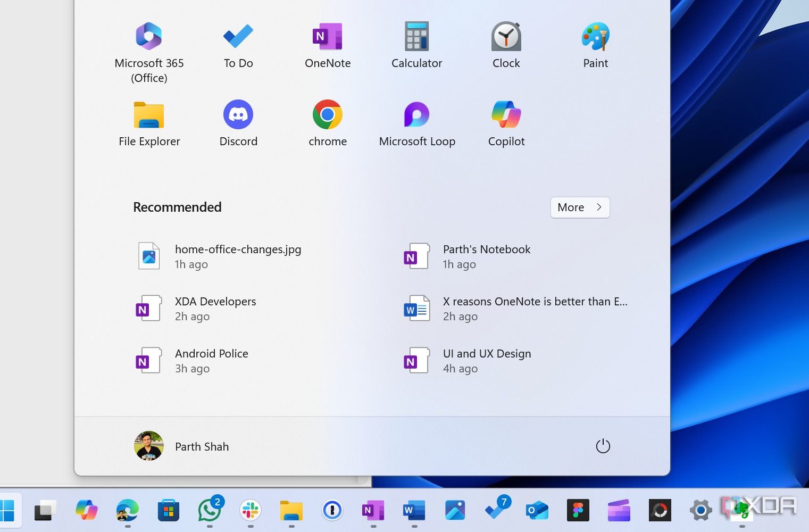The height and width of the screenshot is (532, 809).
Task: Click the Windows Start button on taskbar
Action: point(7,511)
